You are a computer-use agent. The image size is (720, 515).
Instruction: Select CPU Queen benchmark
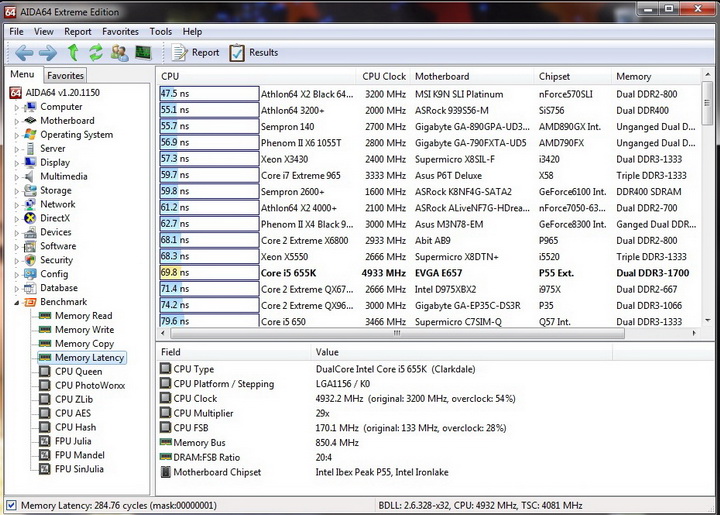point(79,372)
